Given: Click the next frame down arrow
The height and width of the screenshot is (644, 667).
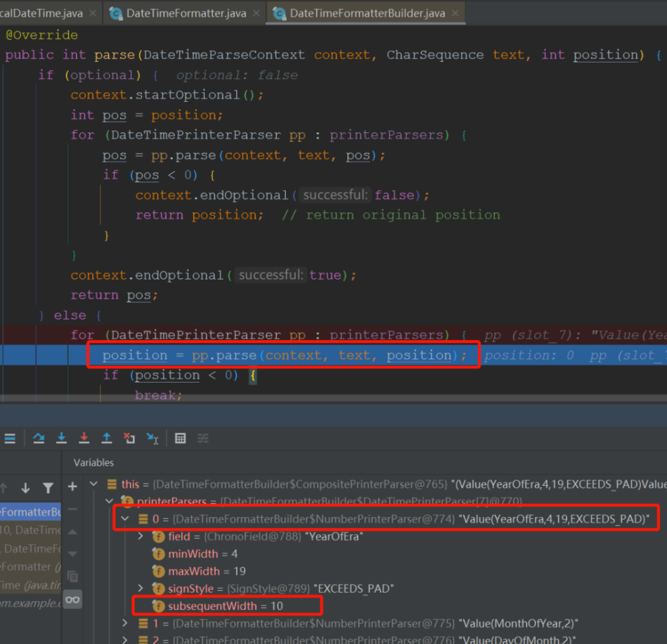Looking at the screenshot, I should (25, 488).
